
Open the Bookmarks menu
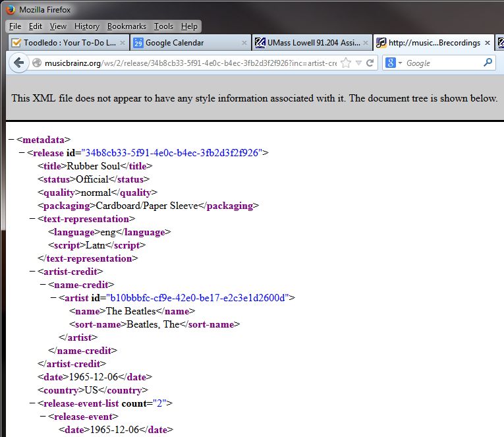click(126, 26)
